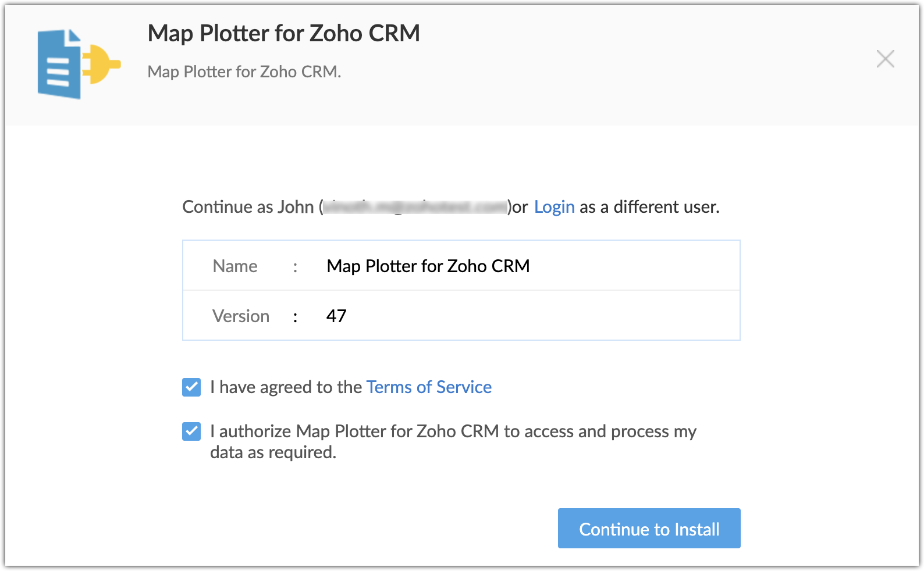
Task: Click the version number 47
Action: 336,316
